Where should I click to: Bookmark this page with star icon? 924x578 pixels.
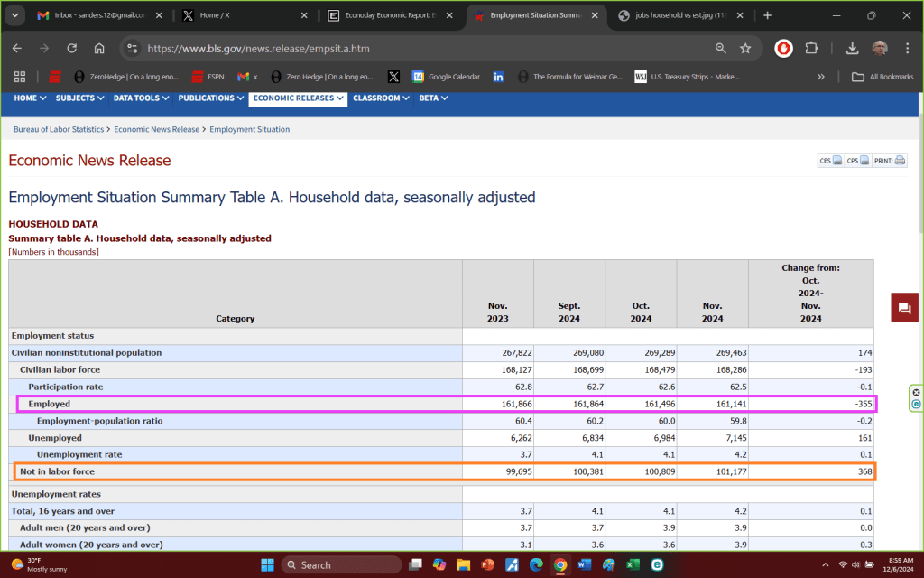[745, 49]
